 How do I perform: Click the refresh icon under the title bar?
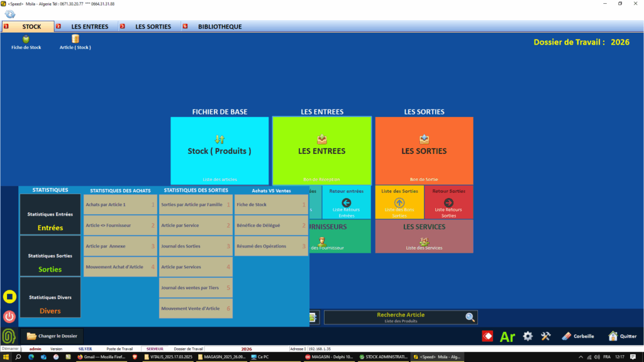click(x=10, y=14)
